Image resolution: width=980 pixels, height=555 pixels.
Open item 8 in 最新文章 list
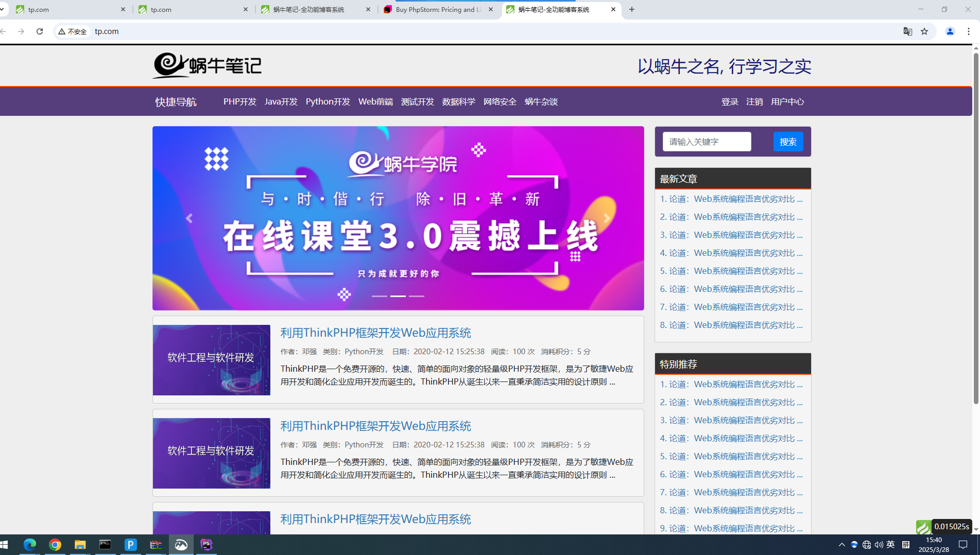pyautogui.click(x=731, y=325)
